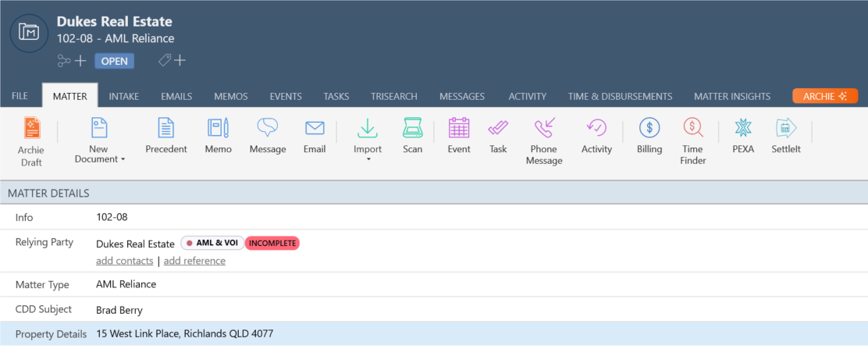Open the TRISEARCH tab

pyautogui.click(x=394, y=96)
